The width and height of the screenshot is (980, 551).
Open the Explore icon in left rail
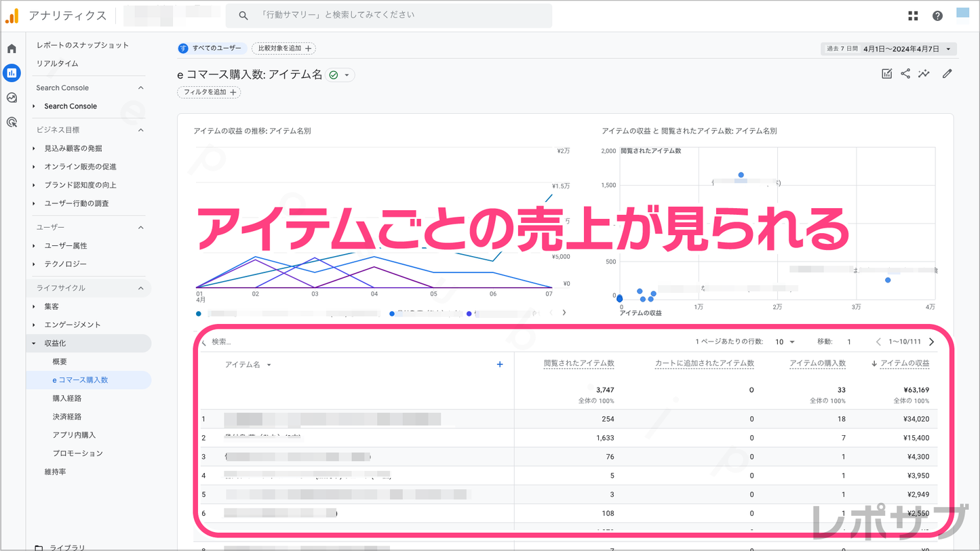pos(12,98)
